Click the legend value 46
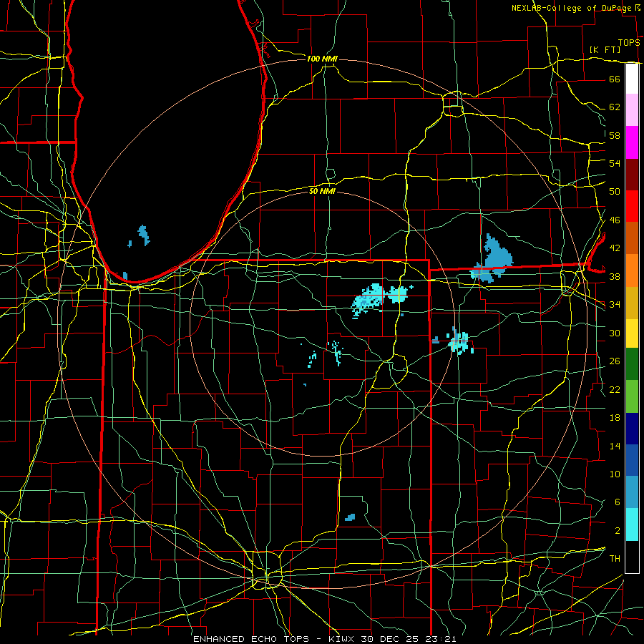Image resolution: width=644 pixels, height=644 pixels. point(615,220)
